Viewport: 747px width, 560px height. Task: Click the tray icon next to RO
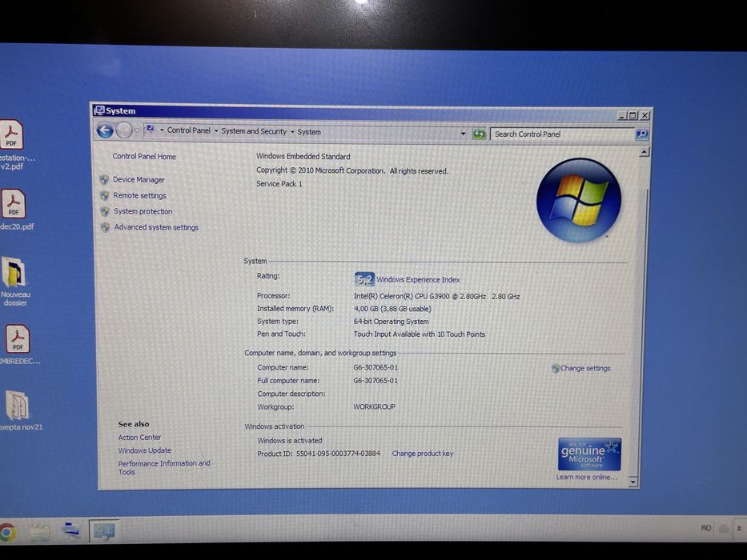[x=724, y=528]
